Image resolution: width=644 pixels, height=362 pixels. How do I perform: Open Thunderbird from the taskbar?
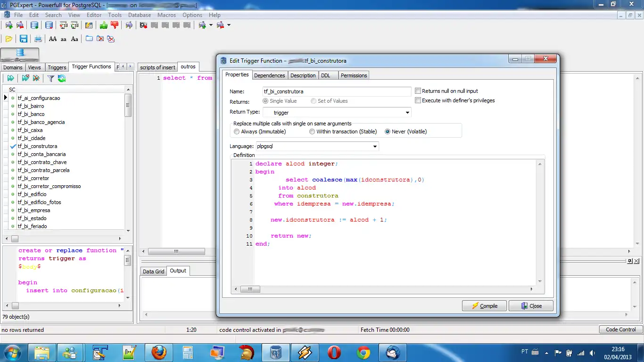click(393, 353)
